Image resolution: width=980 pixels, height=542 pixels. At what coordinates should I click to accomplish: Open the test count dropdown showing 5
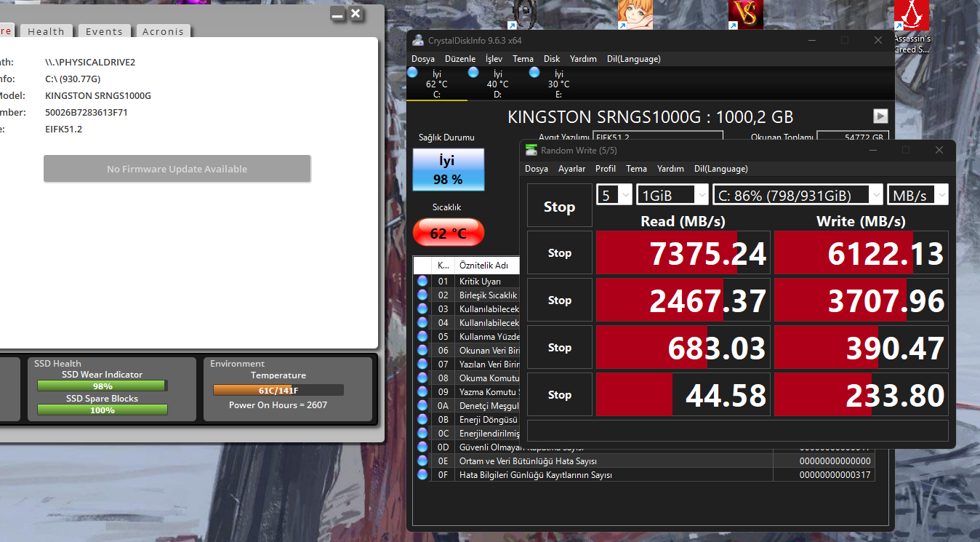614,195
